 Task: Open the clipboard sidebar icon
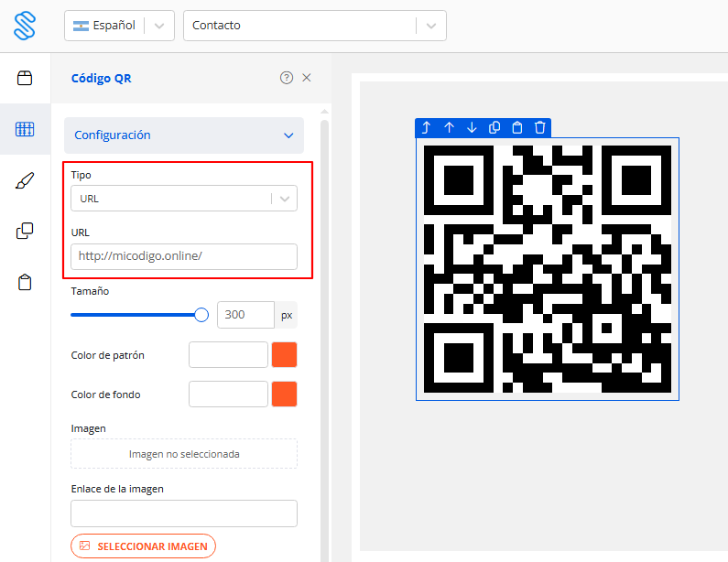click(x=25, y=282)
